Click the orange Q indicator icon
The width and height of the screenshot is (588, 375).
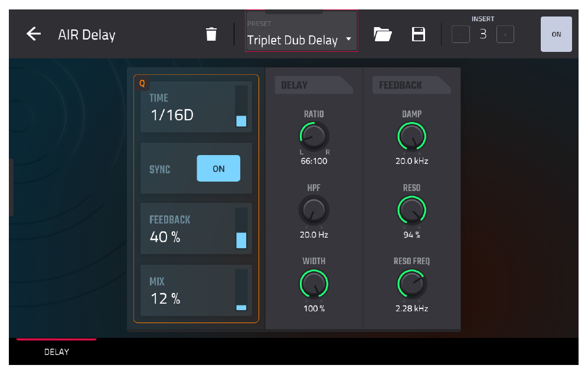pos(142,83)
